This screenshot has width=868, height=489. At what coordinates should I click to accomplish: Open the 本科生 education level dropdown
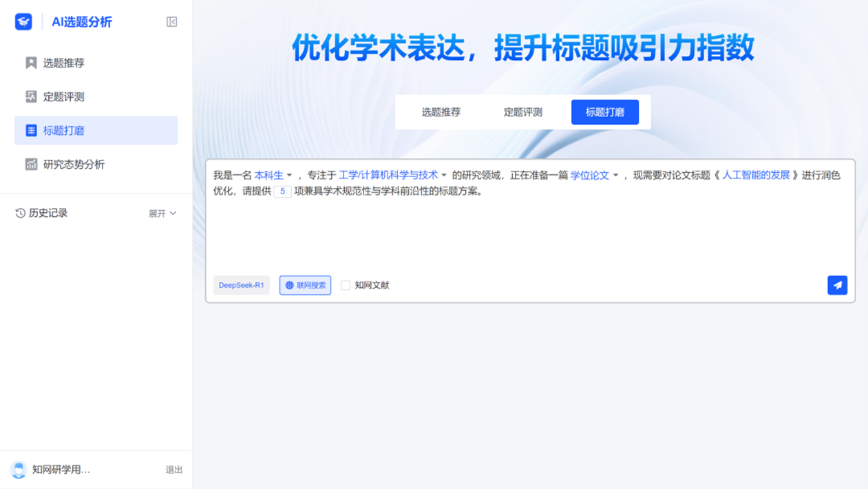(273, 176)
